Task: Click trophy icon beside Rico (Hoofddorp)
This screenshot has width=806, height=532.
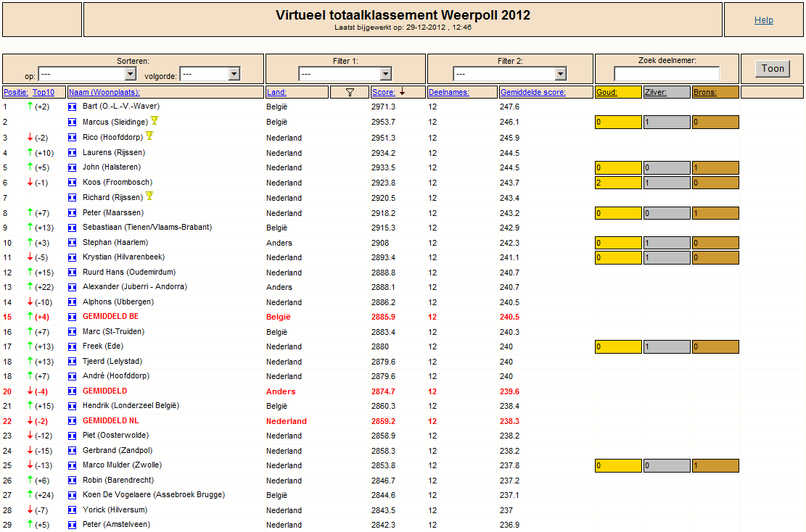Action: pyautogui.click(x=149, y=136)
